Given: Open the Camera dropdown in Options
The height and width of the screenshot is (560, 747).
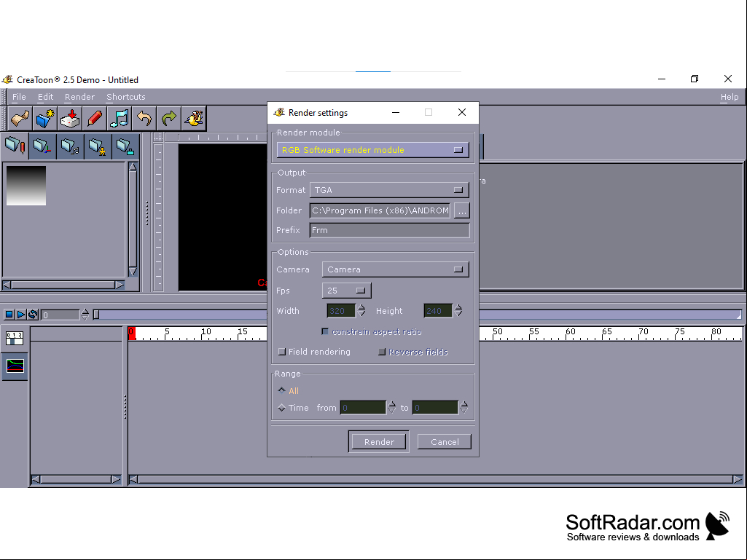Looking at the screenshot, I should 396,269.
